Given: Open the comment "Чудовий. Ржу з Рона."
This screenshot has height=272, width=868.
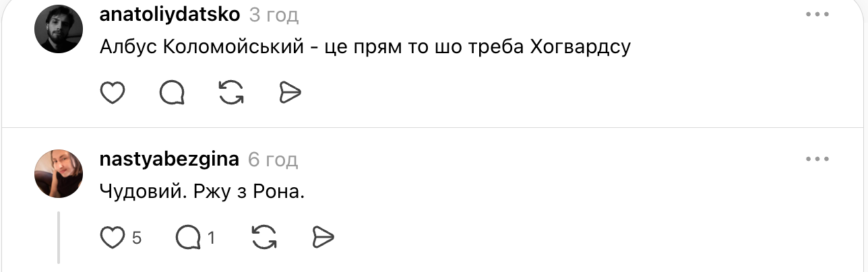Looking at the screenshot, I should 201,192.
